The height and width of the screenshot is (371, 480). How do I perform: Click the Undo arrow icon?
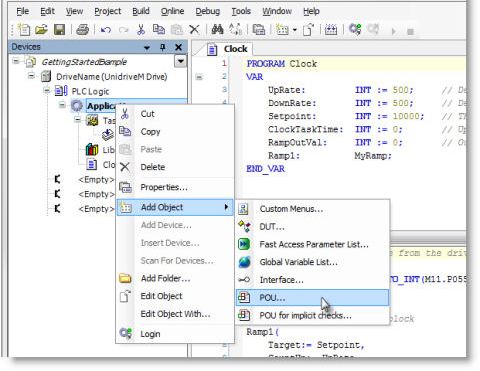106,30
